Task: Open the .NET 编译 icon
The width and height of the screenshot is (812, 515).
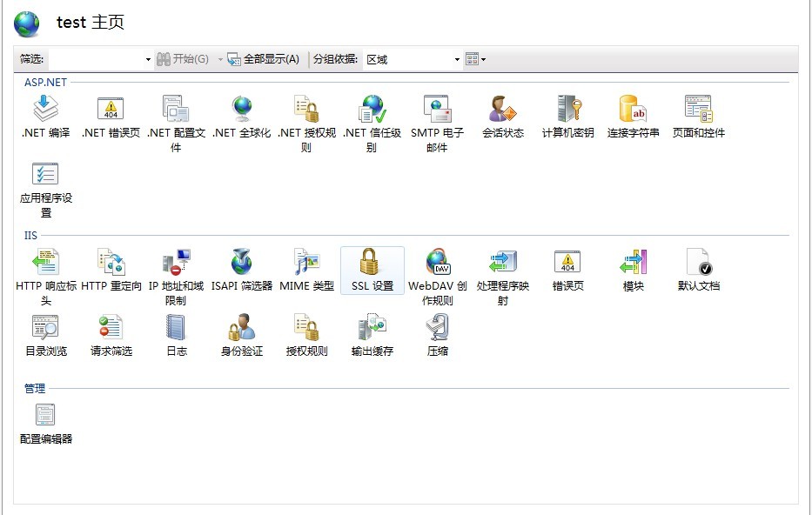Action: [45, 110]
